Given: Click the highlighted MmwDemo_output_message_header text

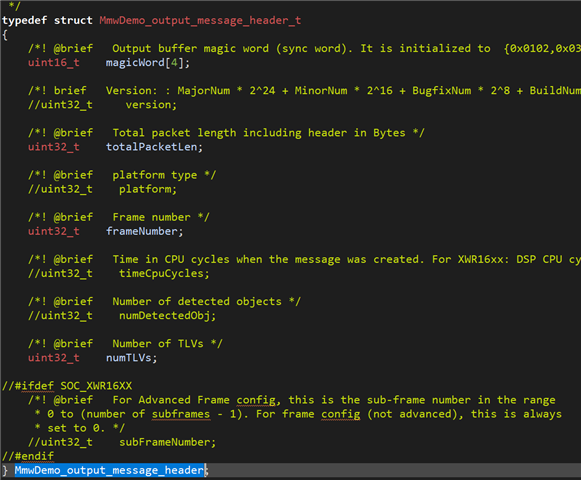Looking at the screenshot, I should click(109, 470).
